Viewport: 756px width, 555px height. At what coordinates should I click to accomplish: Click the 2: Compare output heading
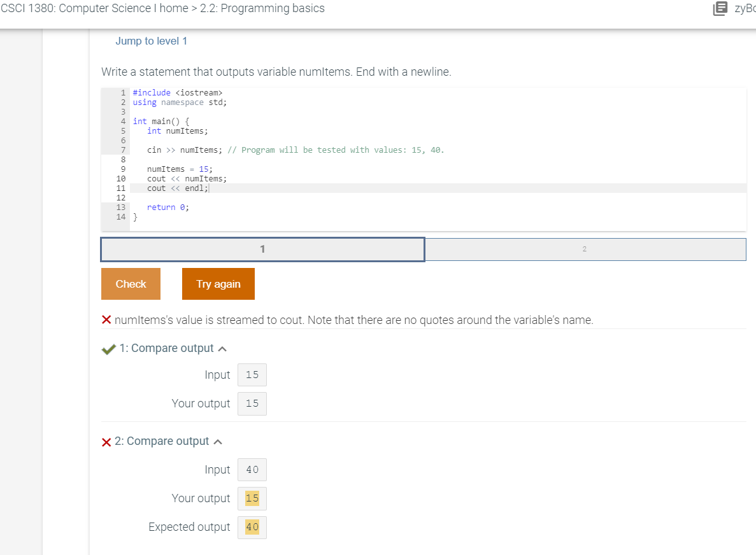point(162,441)
